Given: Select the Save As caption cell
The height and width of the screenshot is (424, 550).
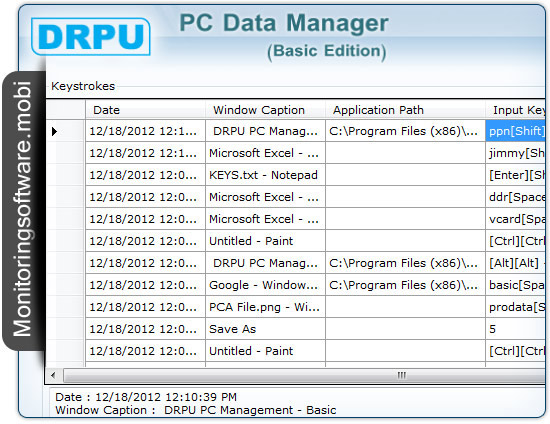Looking at the screenshot, I should [266, 329].
